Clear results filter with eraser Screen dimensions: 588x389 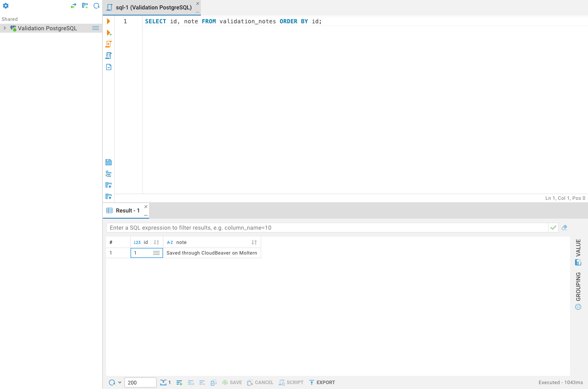[x=564, y=228]
